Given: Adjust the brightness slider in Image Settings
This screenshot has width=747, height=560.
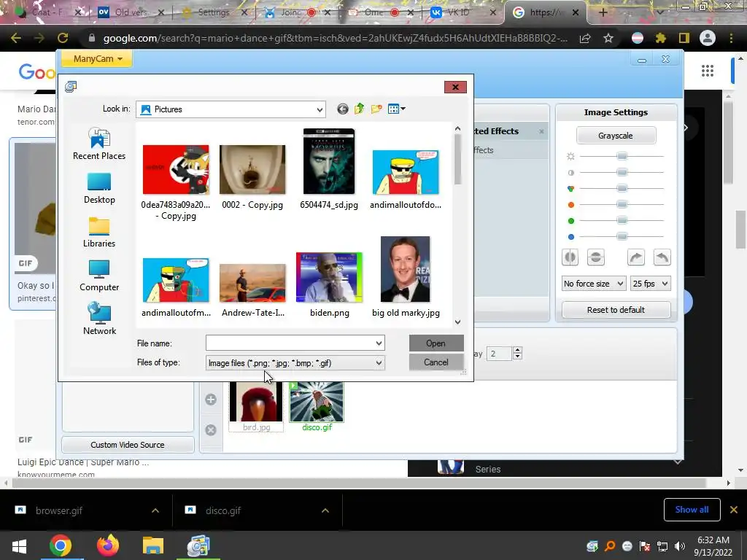Looking at the screenshot, I should point(622,156).
